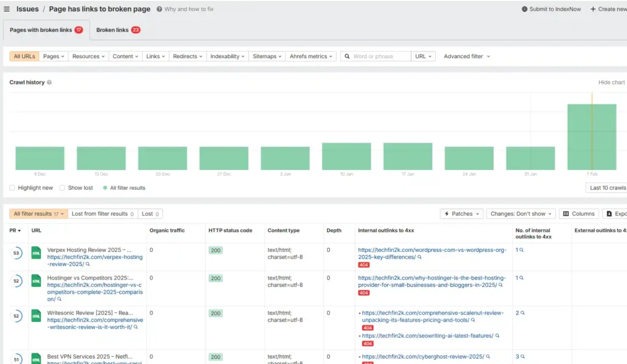Select Lost from filter results tab
The image size is (627, 364).
[x=103, y=214]
